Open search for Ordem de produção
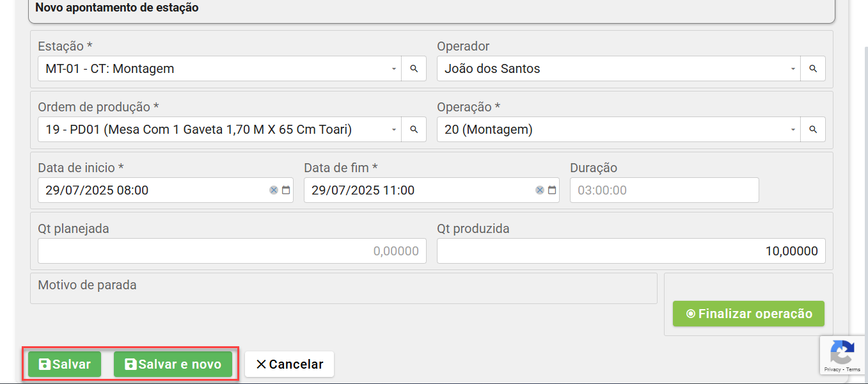This screenshot has height=384, width=868. click(414, 129)
